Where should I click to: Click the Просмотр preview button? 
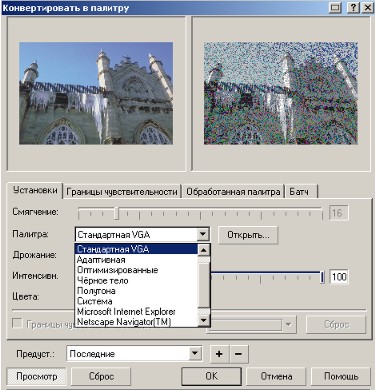[x=37, y=376]
